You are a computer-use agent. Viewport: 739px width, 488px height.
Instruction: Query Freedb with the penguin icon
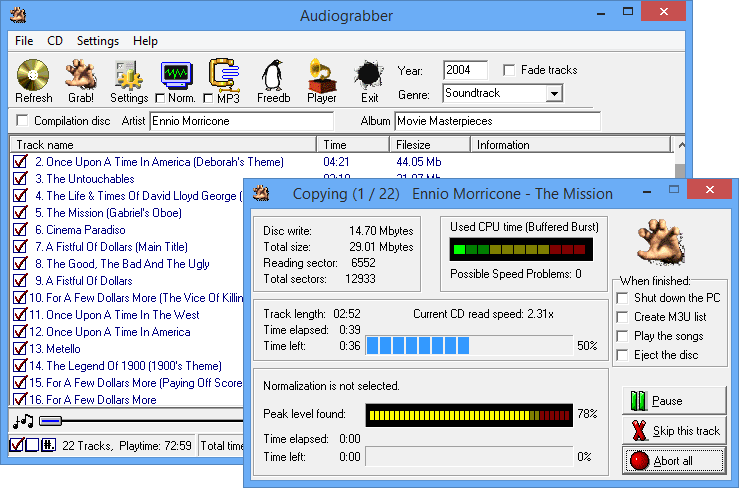click(273, 75)
